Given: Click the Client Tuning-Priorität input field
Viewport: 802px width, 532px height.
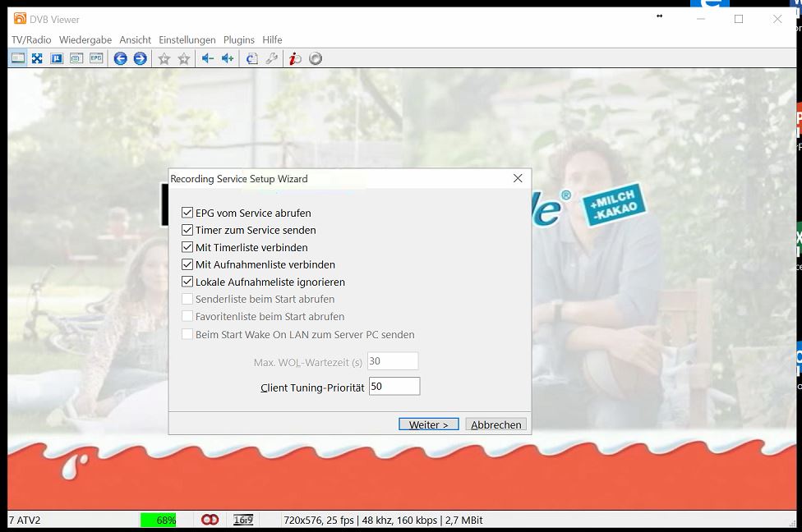Looking at the screenshot, I should point(394,386).
